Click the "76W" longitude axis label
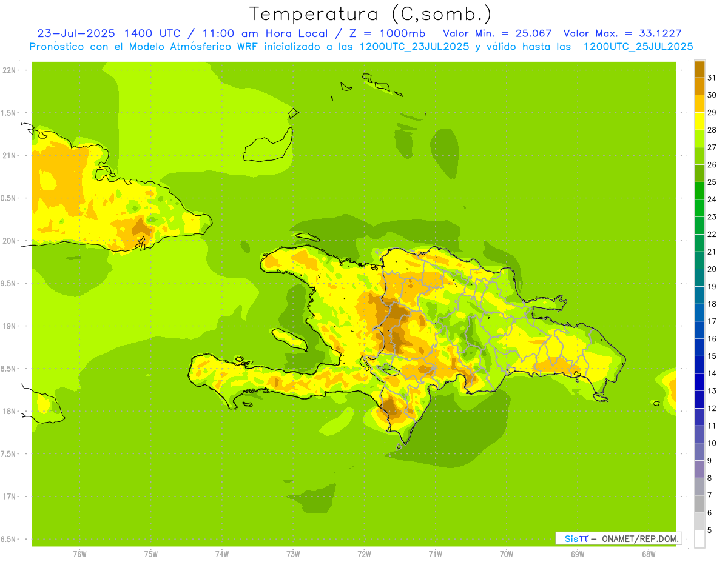 click(79, 554)
